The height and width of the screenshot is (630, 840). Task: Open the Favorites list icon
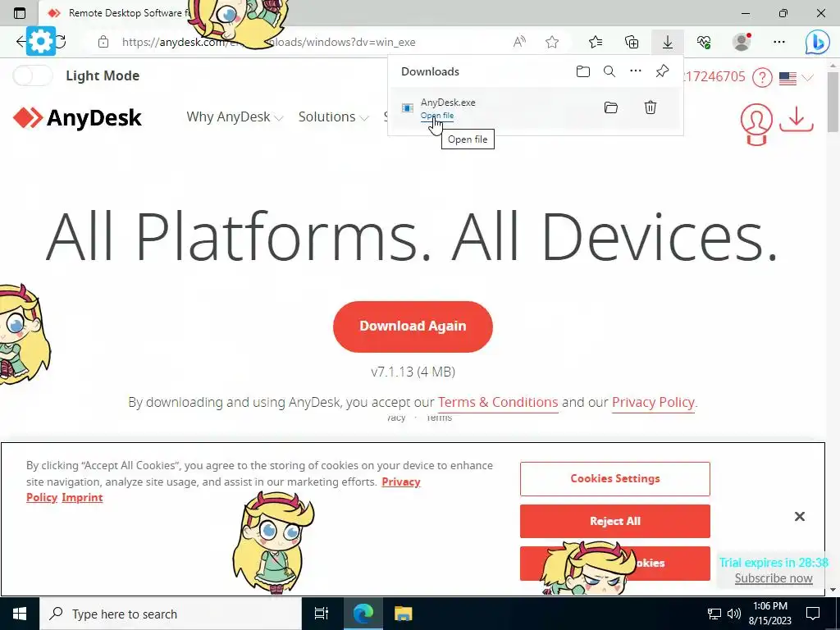click(596, 43)
